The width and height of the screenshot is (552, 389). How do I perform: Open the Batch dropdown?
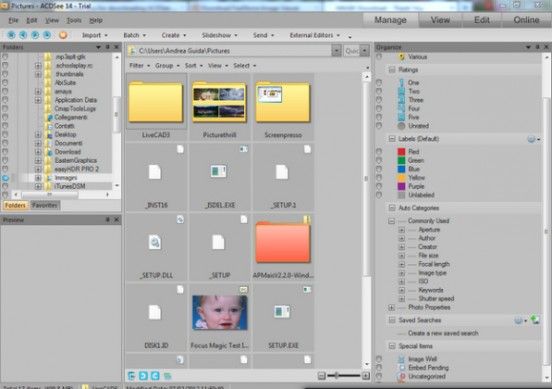pyautogui.click(x=134, y=35)
